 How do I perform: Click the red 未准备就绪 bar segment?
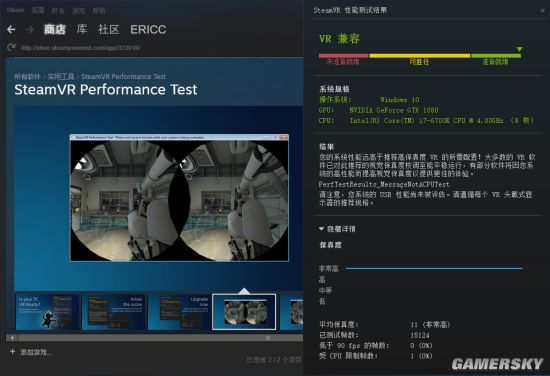[344, 56]
